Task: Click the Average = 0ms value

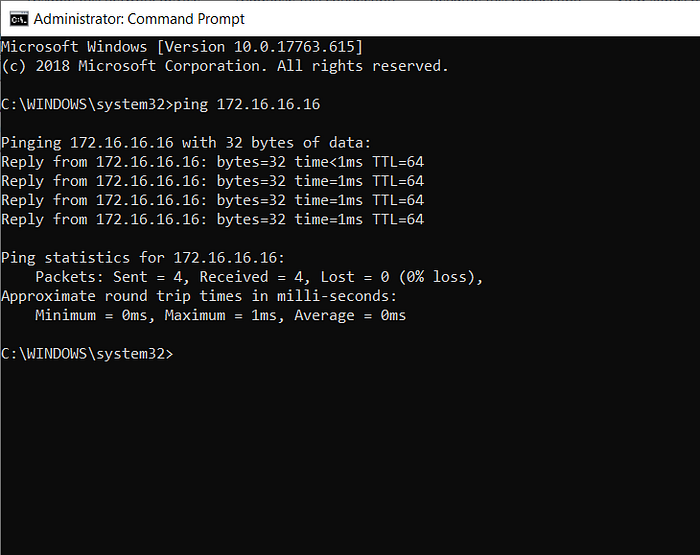Action: [350, 316]
